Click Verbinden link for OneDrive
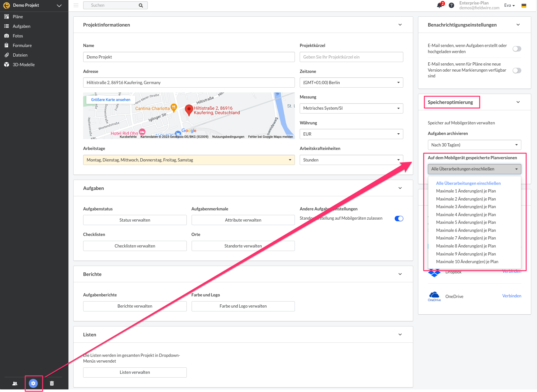Image resolution: width=537 pixels, height=392 pixels. (512, 296)
